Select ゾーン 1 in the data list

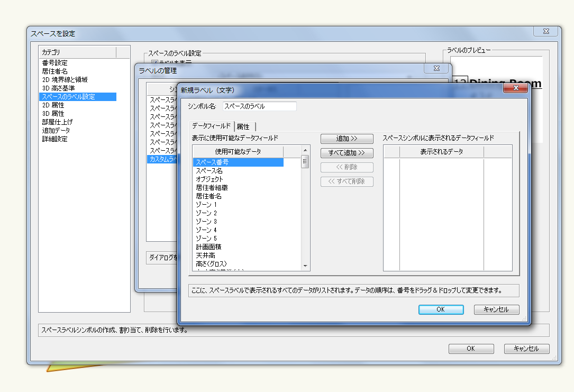point(206,205)
